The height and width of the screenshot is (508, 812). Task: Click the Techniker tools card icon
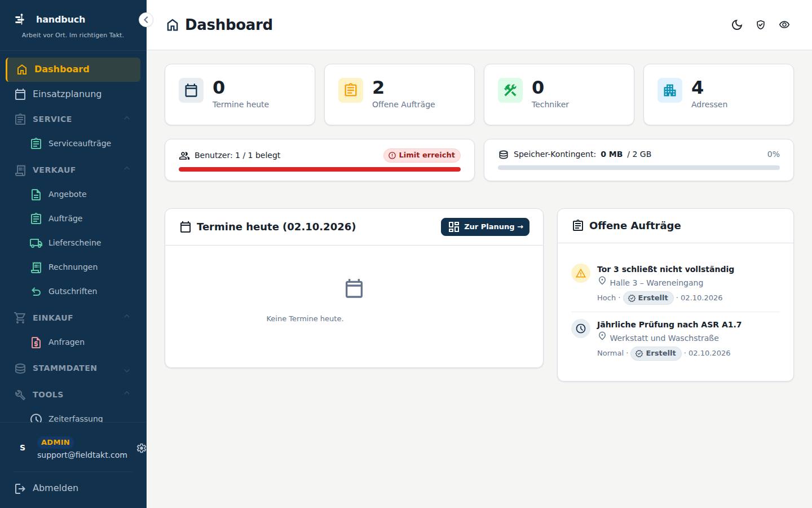tap(510, 90)
